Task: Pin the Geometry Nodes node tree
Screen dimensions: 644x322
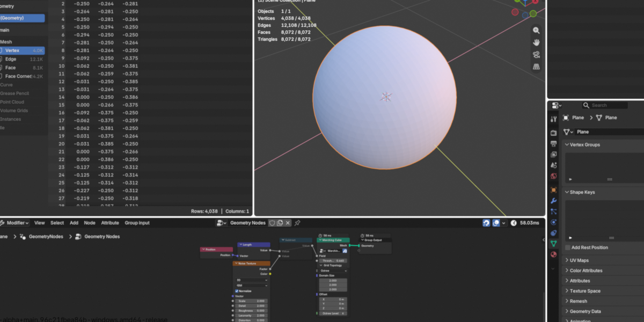Action: (297, 223)
